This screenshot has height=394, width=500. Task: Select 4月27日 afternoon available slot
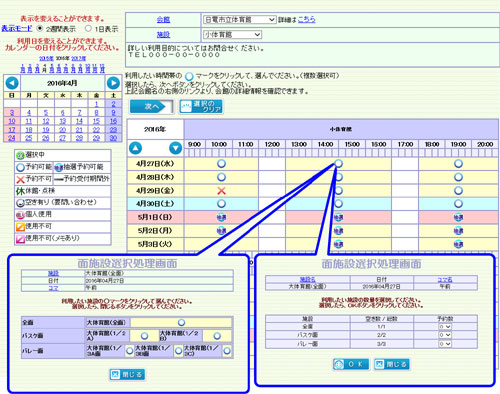pos(338,164)
